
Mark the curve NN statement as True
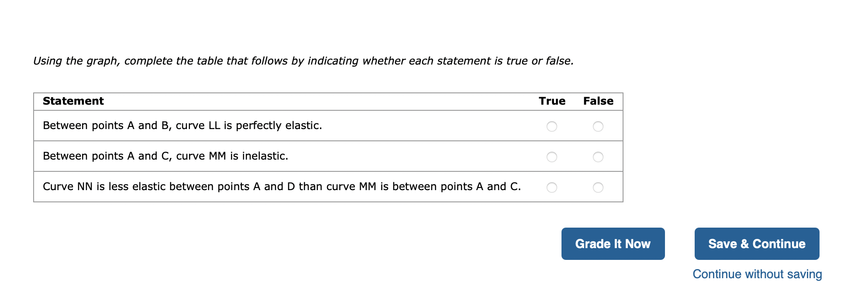(552, 187)
